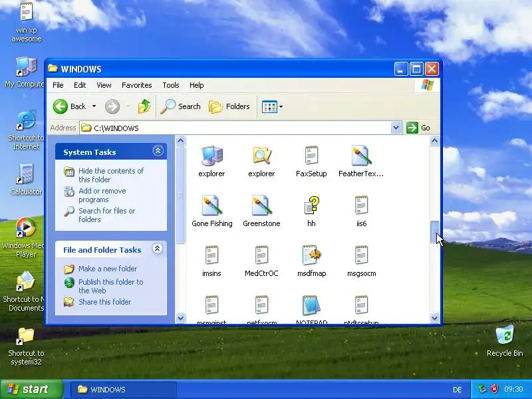Screen dimensions: 532x399
Task: Select the msdfmap settings file
Action: (311, 261)
